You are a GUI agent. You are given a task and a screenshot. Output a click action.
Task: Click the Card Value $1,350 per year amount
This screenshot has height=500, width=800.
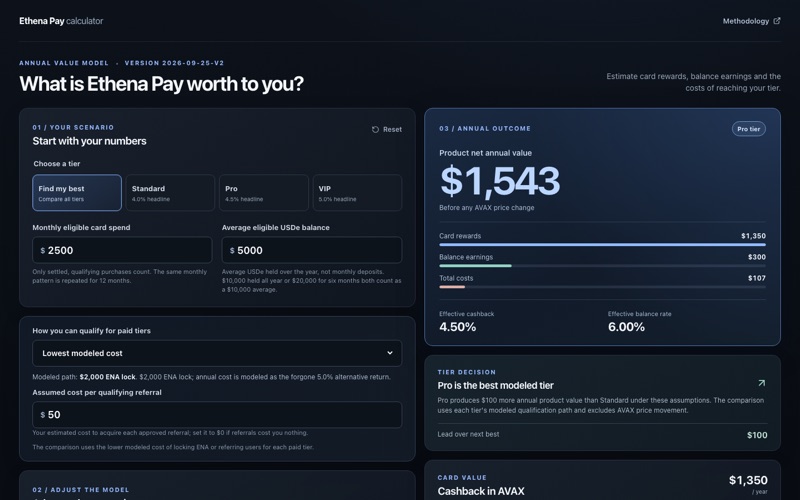[748, 481]
